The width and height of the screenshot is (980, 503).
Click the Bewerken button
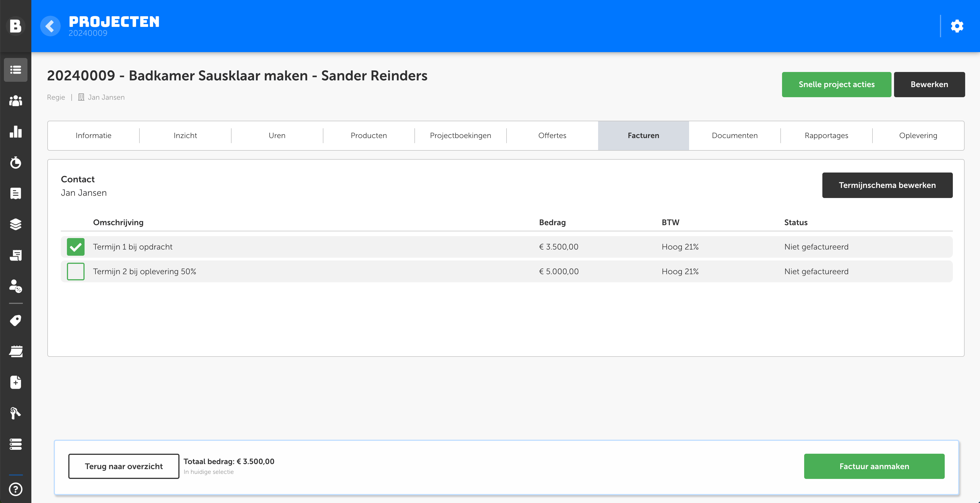pos(929,85)
